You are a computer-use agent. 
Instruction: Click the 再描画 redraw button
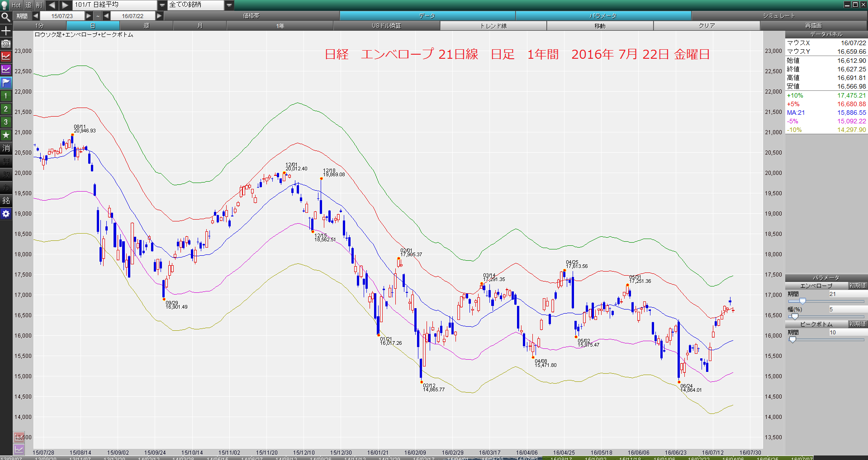click(813, 26)
